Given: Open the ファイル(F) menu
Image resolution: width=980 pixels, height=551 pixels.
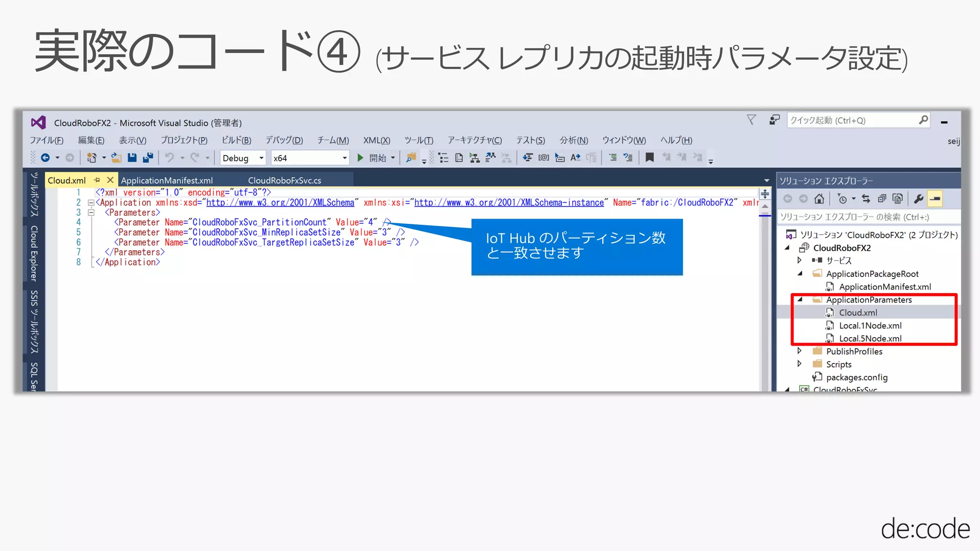Looking at the screenshot, I should pyautogui.click(x=46, y=140).
